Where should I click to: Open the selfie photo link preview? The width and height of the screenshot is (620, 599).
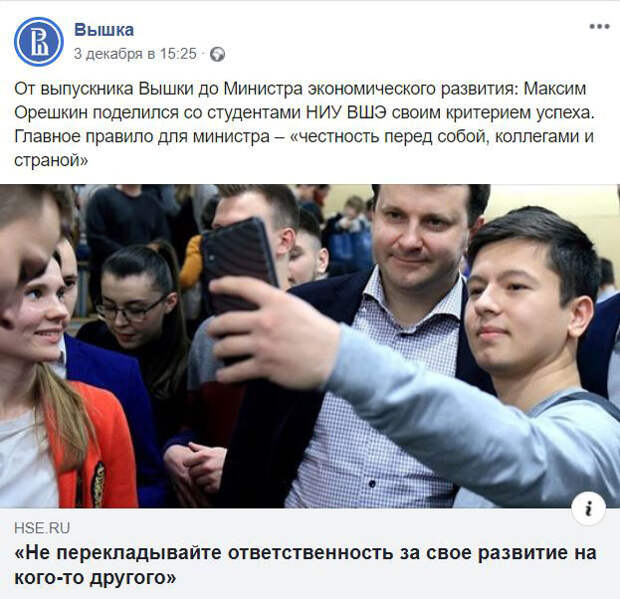310,346
